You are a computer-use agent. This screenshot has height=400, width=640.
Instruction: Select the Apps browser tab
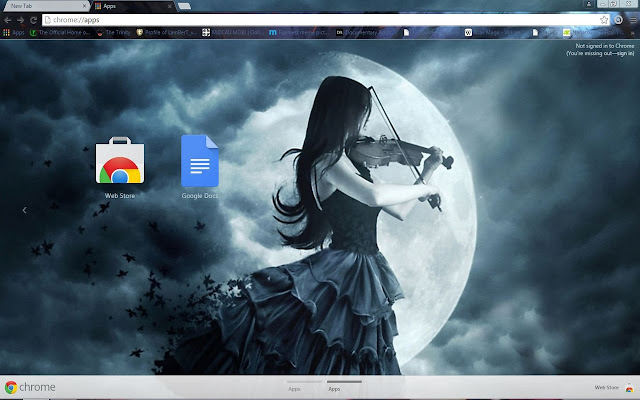[x=131, y=6]
